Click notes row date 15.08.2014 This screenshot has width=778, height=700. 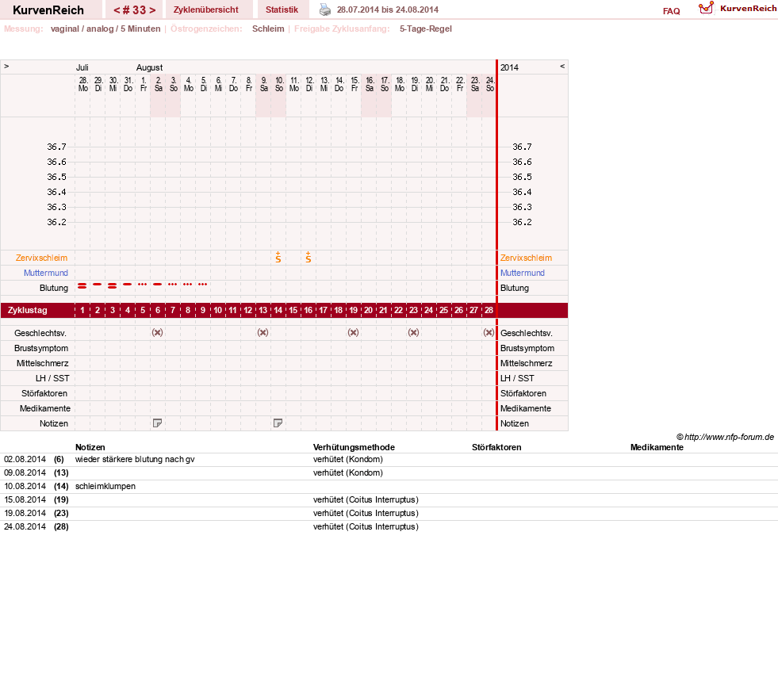25,499
